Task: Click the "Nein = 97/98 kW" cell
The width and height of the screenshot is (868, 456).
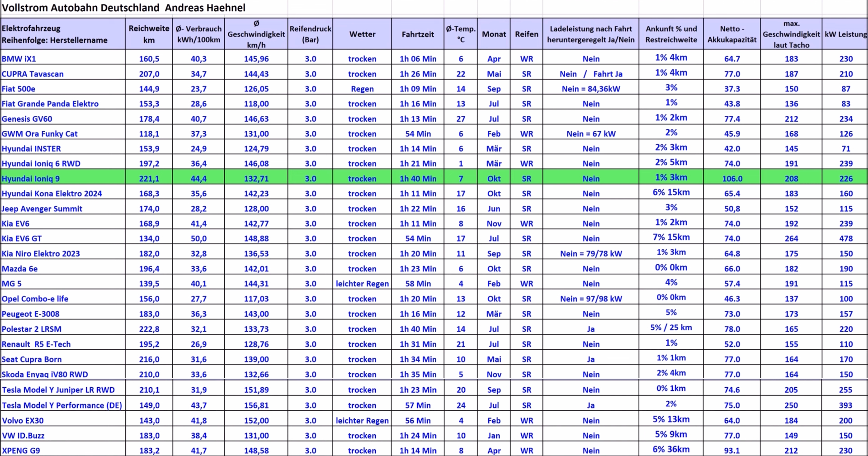Action: click(x=591, y=299)
